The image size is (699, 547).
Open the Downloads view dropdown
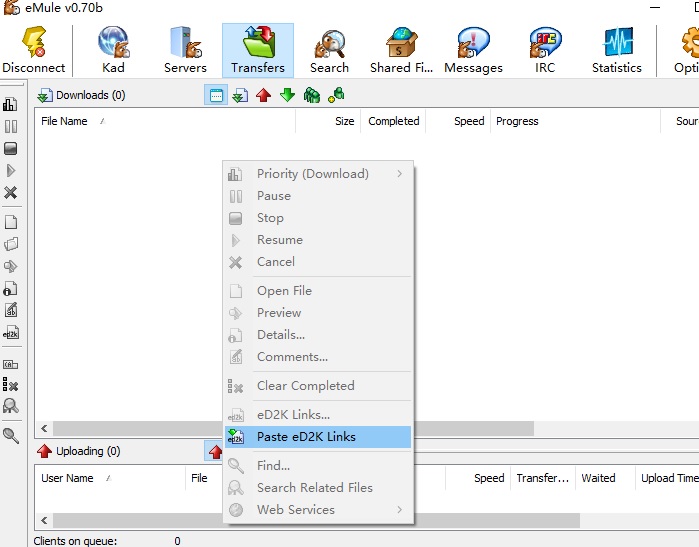80,96
